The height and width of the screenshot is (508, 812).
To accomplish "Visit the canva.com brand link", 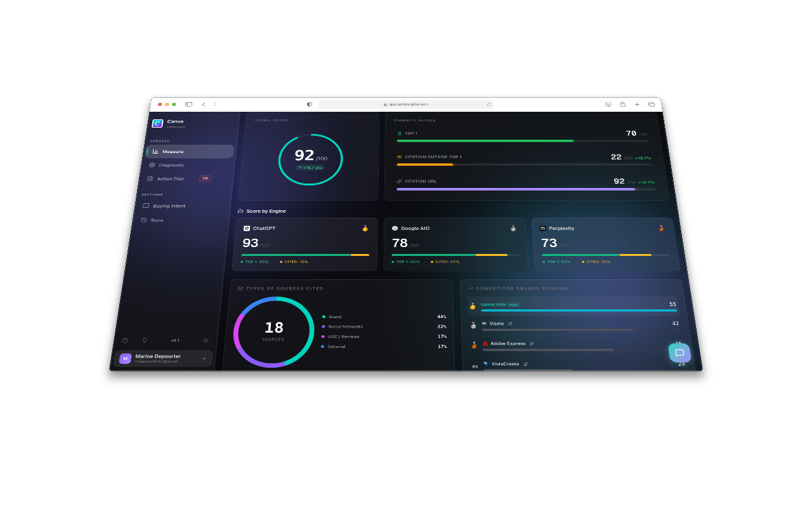I will click(494, 304).
